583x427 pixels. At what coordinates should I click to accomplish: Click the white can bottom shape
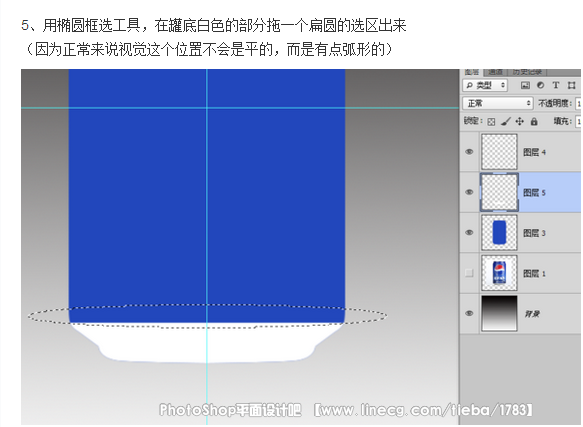click(207, 344)
